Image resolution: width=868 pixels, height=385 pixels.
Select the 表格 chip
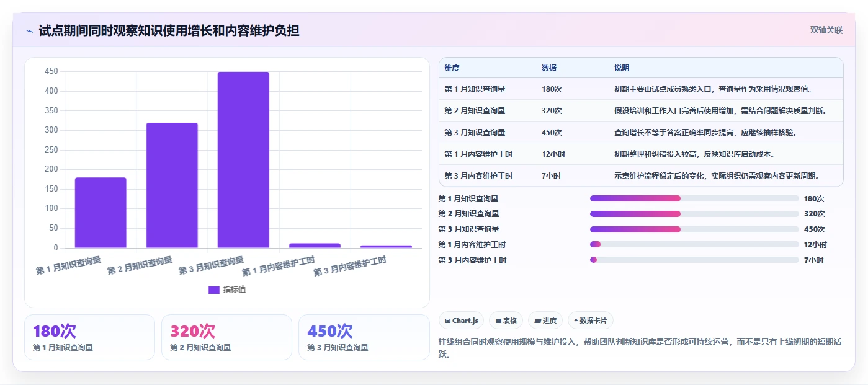(x=506, y=321)
